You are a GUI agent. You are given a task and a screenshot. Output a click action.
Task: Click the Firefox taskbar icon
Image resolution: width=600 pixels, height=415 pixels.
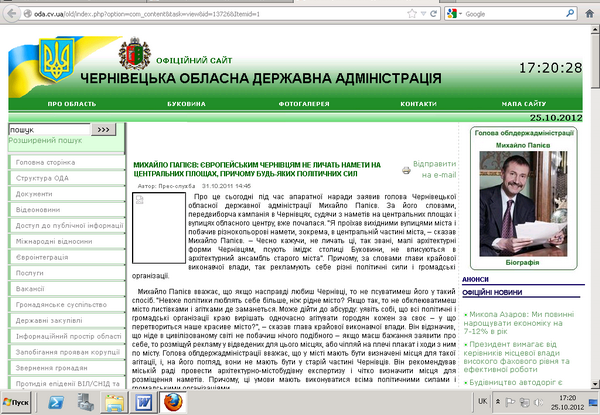point(173,402)
